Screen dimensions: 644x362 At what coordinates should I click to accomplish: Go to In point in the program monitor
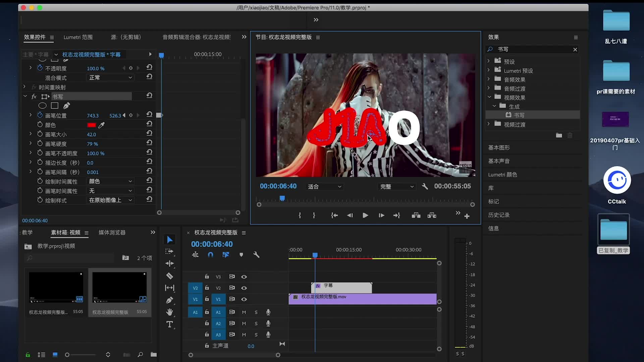[x=334, y=216]
